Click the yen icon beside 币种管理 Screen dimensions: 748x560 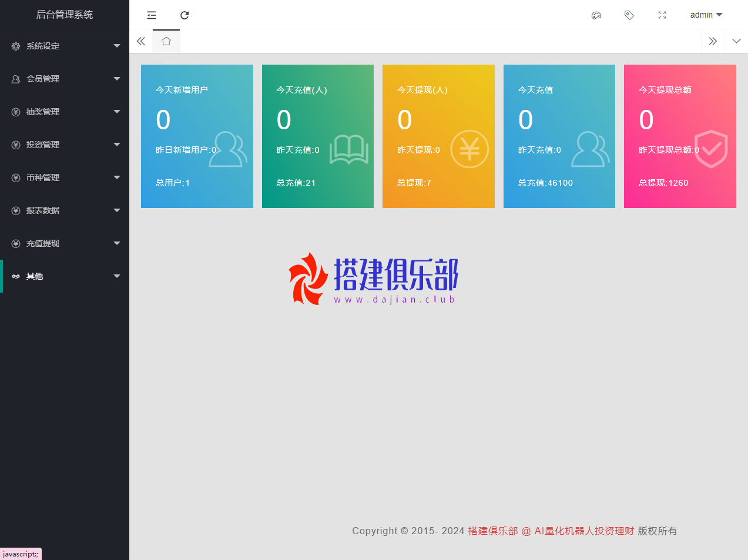click(16, 177)
